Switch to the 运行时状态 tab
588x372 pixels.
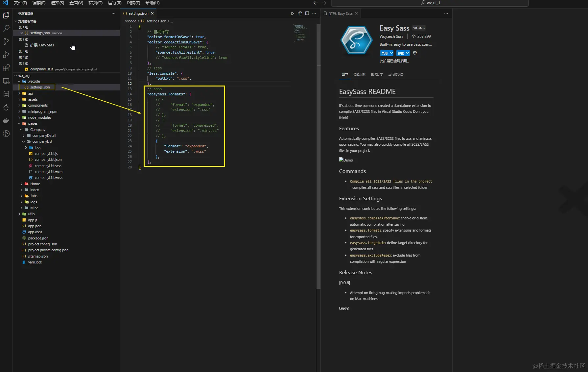click(396, 74)
